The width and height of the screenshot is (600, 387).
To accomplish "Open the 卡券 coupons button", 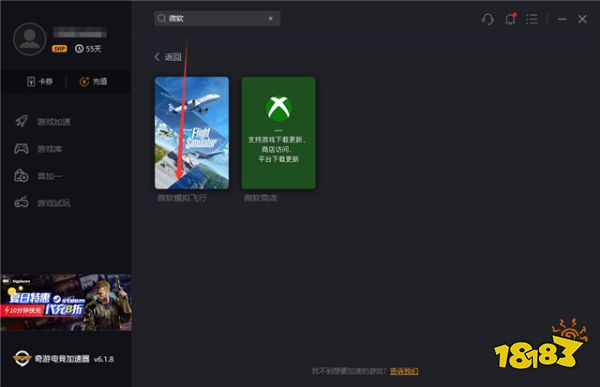I will [40, 81].
